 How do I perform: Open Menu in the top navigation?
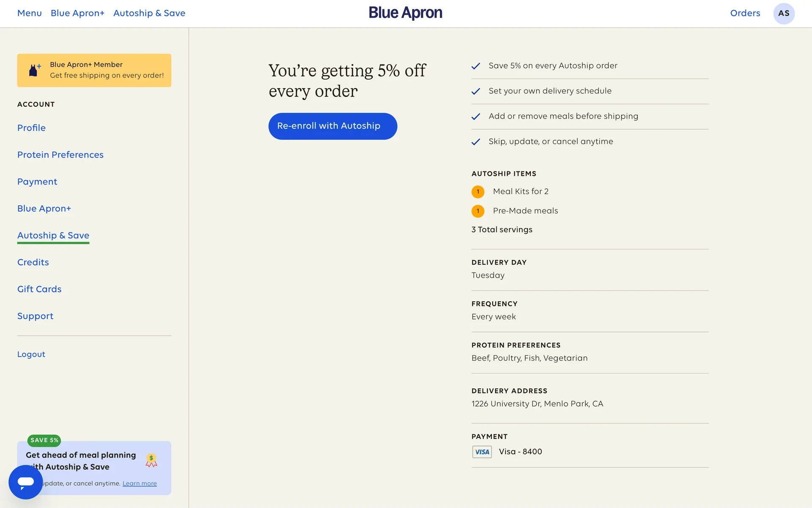pyautogui.click(x=30, y=13)
